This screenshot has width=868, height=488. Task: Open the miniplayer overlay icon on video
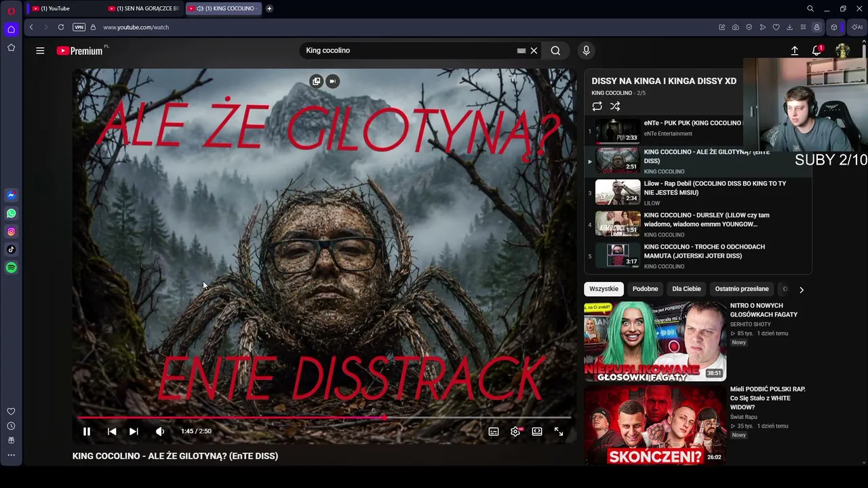click(316, 81)
